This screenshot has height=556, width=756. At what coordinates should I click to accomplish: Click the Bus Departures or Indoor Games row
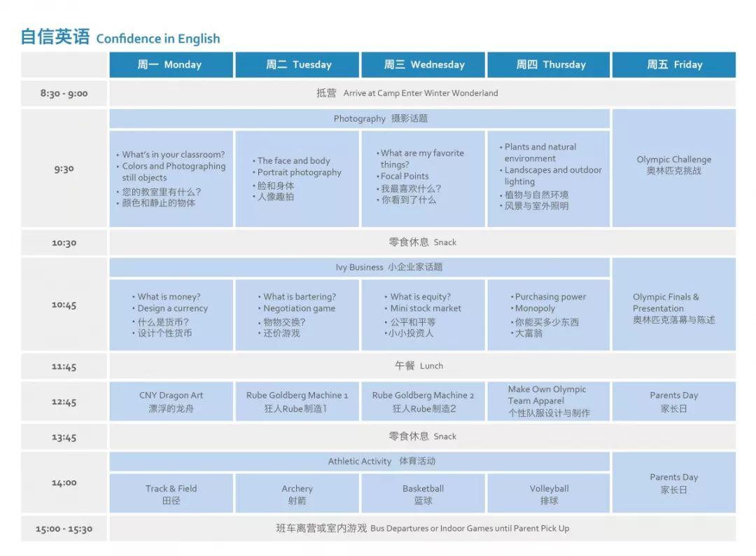[x=422, y=529]
